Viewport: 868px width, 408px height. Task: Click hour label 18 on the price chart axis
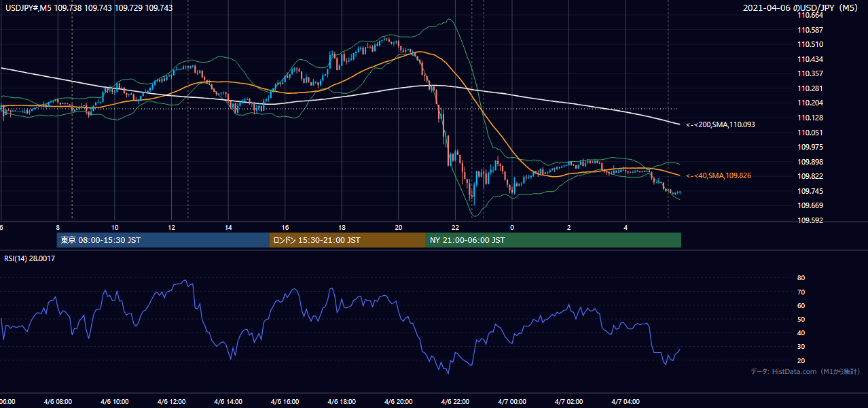(x=342, y=227)
